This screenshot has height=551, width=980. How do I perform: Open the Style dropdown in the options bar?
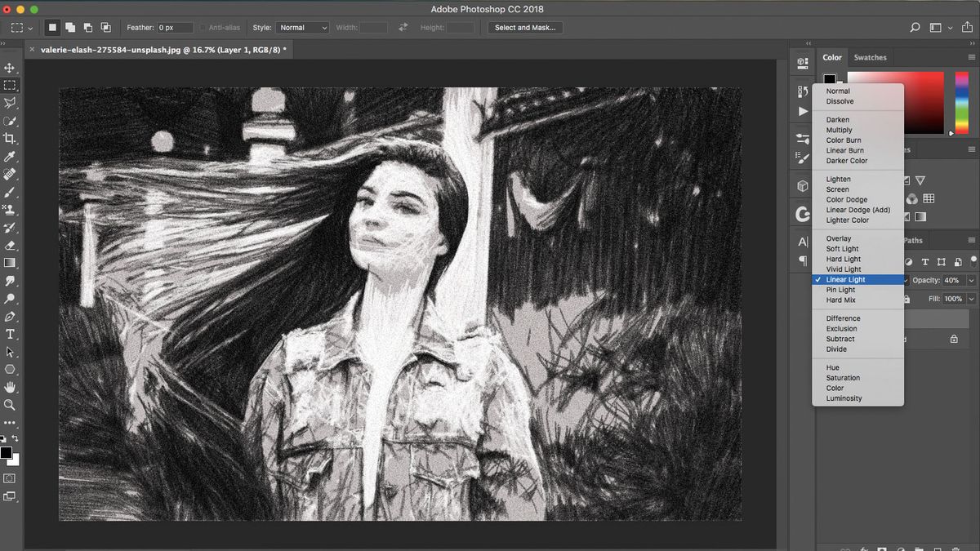tap(301, 27)
